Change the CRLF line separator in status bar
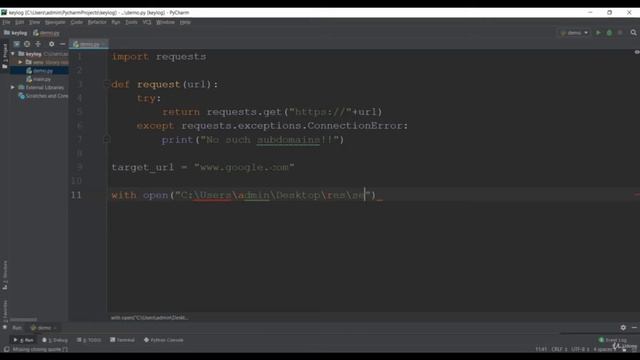This screenshot has width=640, height=360. pyautogui.click(x=559, y=349)
